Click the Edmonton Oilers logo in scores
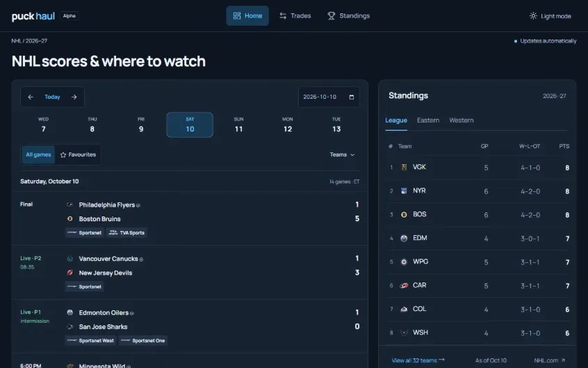The image size is (588, 368). point(70,312)
